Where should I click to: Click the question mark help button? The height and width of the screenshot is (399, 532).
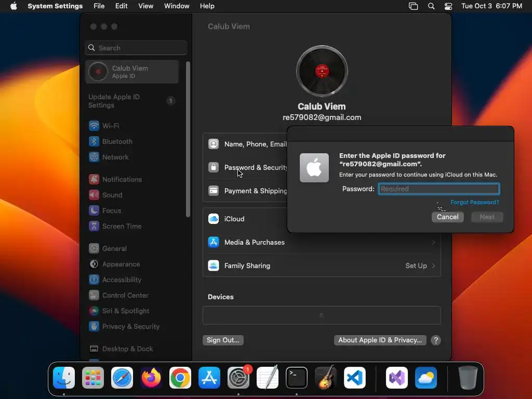click(x=436, y=340)
